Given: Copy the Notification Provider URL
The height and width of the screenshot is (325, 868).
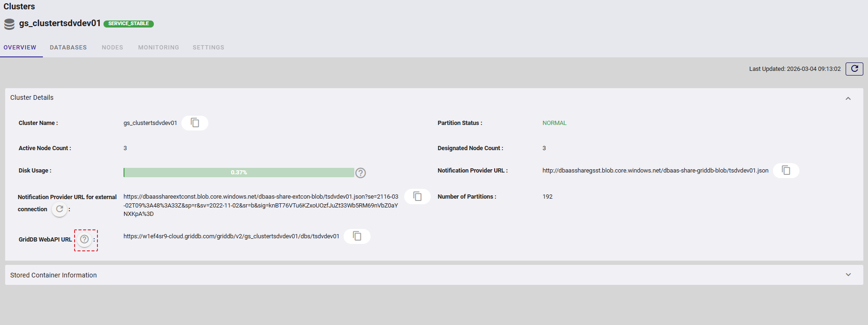Looking at the screenshot, I should [x=786, y=171].
